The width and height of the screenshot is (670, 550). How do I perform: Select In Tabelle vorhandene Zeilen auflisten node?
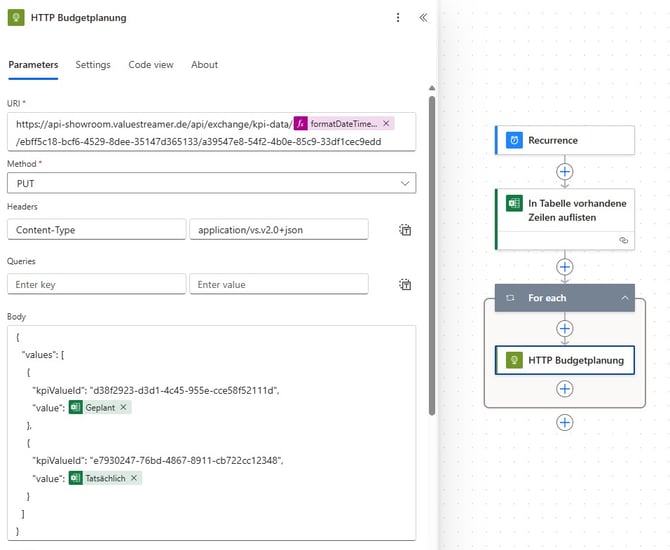click(x=564, y=219)
